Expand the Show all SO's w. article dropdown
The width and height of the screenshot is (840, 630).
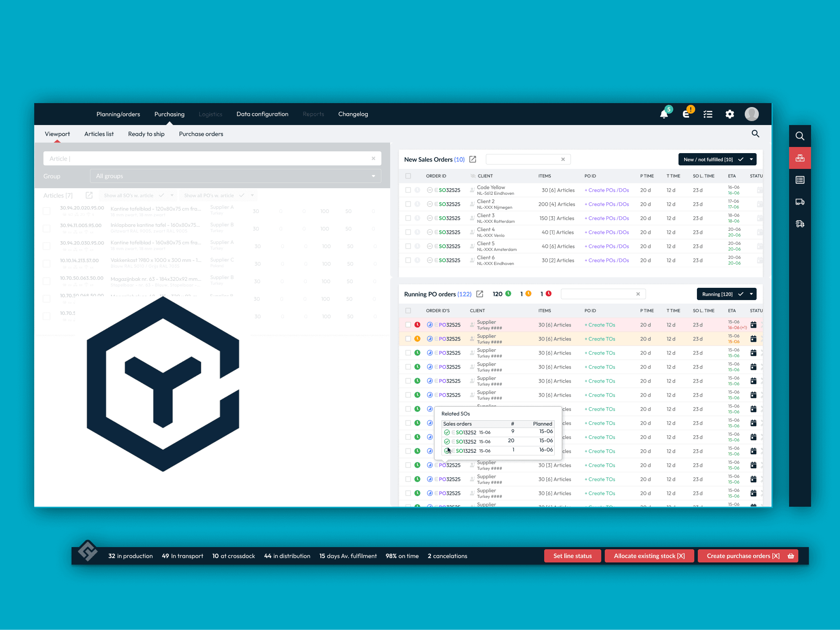click(172, 195)
